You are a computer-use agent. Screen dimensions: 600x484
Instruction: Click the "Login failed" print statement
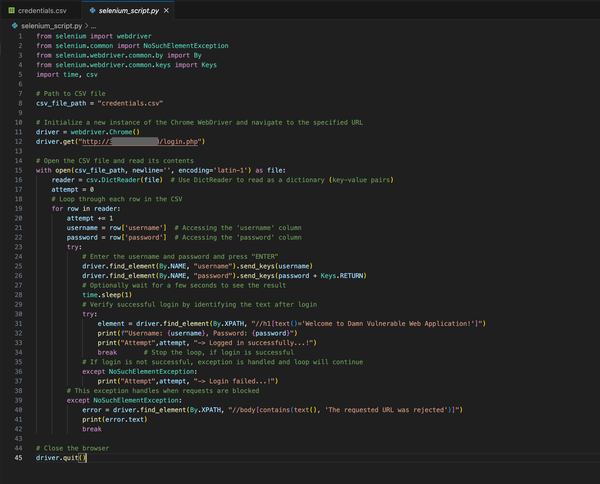pyautogui.click(x=190, y=381)
